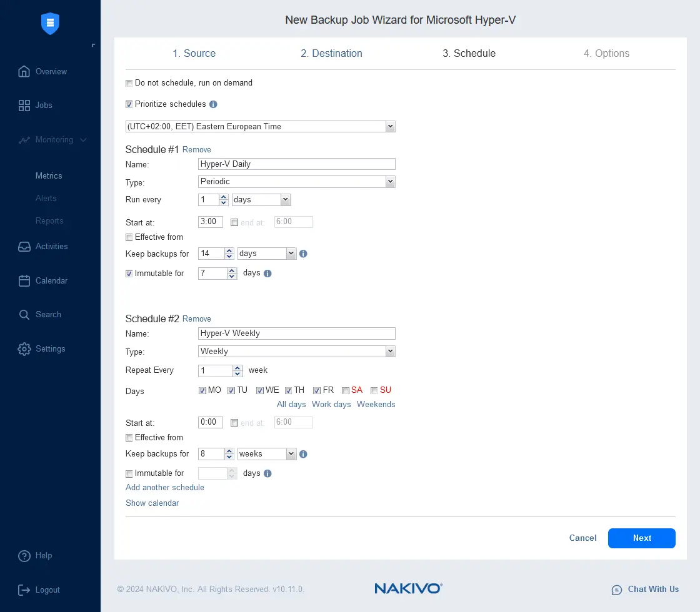The image size is (700, 612).
Task: Click the Search magnifier icon
Action: 24,315
